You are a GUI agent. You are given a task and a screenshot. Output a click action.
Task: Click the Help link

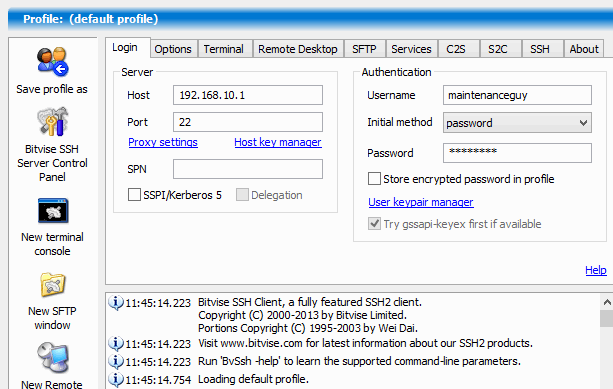(x=596, y=270)
